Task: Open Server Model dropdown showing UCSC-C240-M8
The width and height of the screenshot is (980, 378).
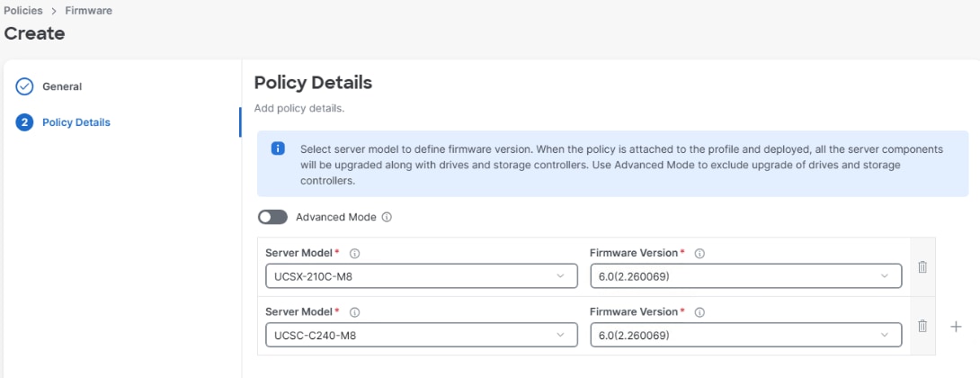Action: (422, 335)
